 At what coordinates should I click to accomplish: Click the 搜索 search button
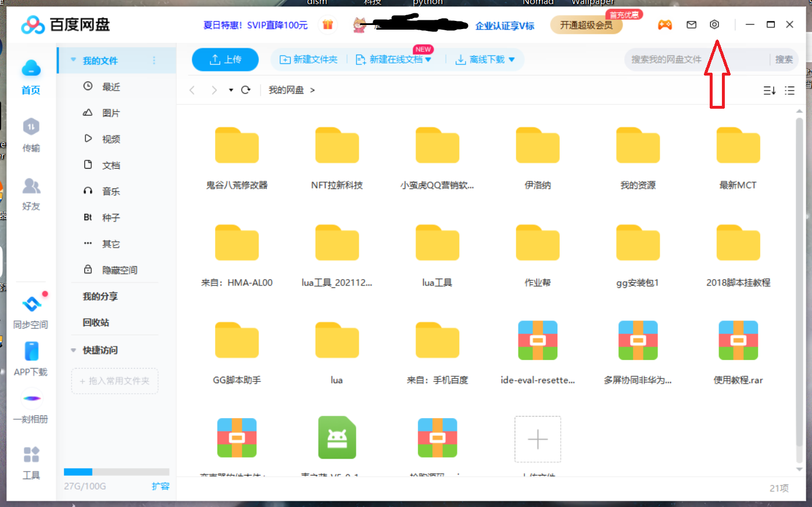coord(784,59)
